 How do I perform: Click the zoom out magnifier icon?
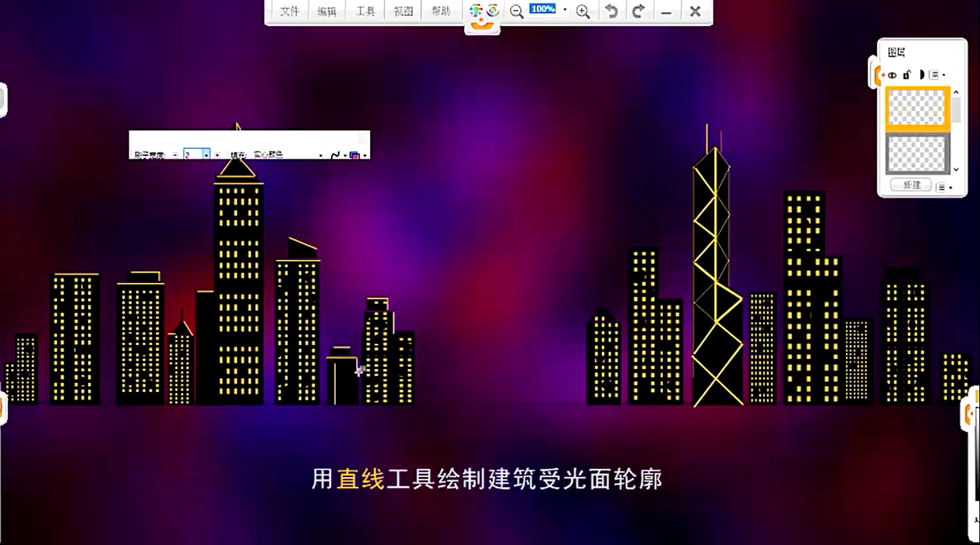click(517, 11)
